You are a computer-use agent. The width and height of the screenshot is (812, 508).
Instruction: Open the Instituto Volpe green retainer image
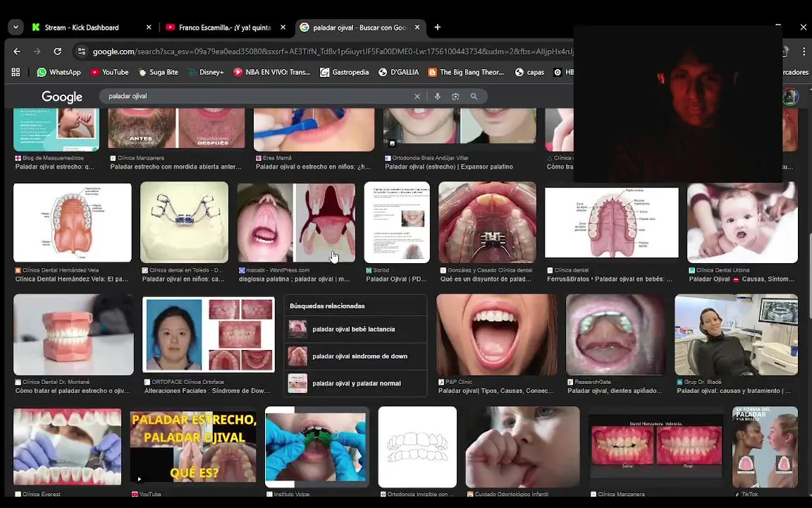tap(317, 447)
